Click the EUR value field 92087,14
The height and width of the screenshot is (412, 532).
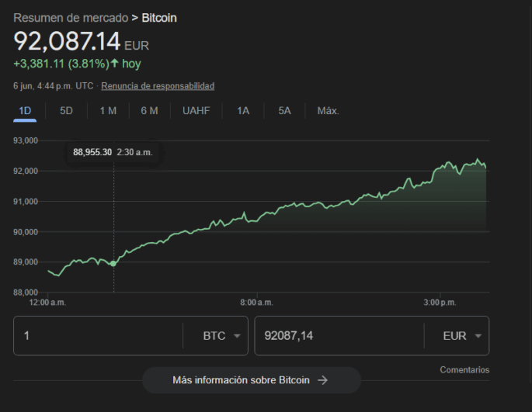coord(338,336)
